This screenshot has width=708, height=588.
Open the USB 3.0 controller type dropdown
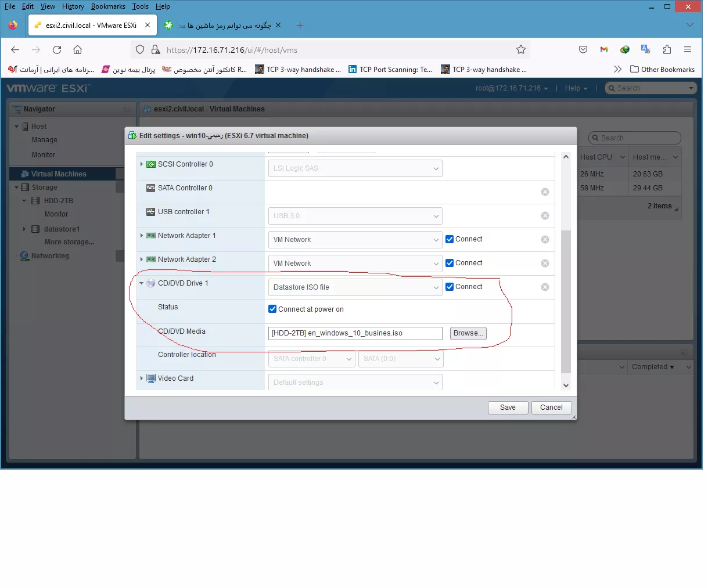(355, 216)
